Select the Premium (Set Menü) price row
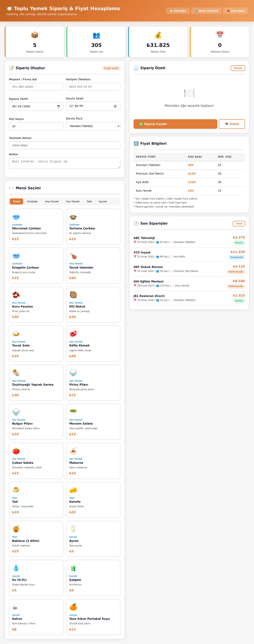 click(x=189, y=173)
